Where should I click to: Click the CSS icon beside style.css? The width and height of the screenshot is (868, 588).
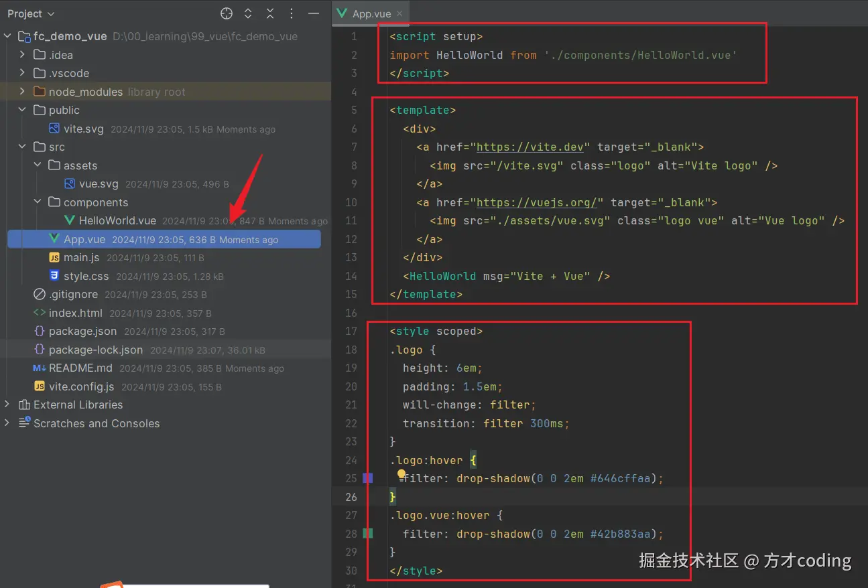click(x=54, y=276)
